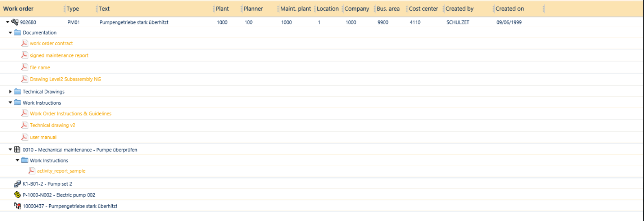Open the signed maintenance report document
Image resolution: width=644 pixels, height=221 pixels.
[59, 55]
